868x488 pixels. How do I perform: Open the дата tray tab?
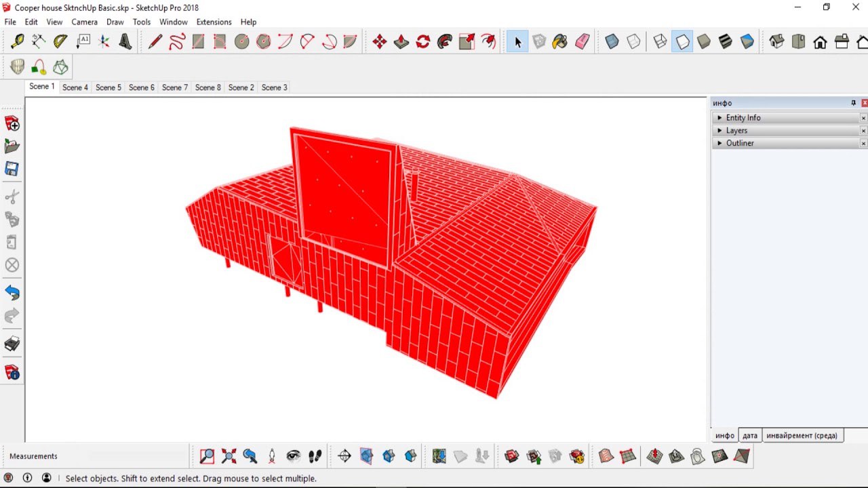[x=750, y=435]
